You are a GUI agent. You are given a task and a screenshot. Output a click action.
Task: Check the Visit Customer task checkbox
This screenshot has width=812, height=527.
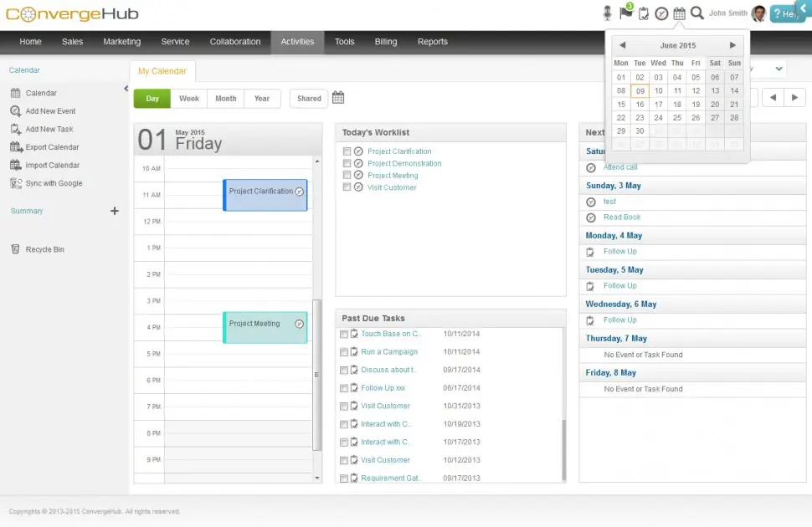[348, 187]
